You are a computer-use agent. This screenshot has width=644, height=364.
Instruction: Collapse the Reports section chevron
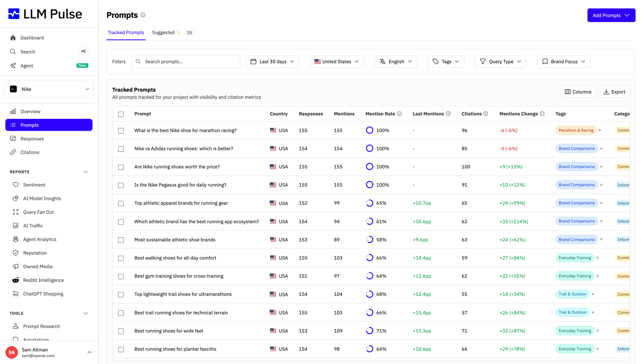click(86, 172)
